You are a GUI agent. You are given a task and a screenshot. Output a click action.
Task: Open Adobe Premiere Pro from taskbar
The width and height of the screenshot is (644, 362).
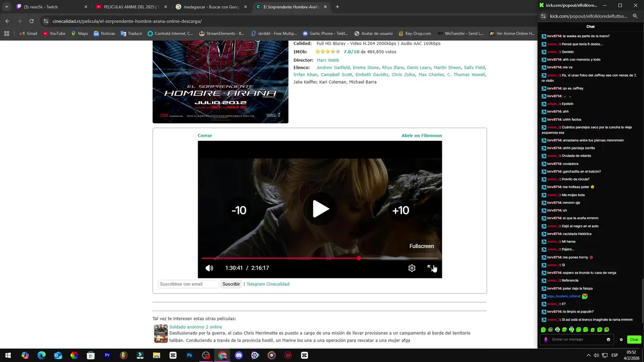coord(107,355)
